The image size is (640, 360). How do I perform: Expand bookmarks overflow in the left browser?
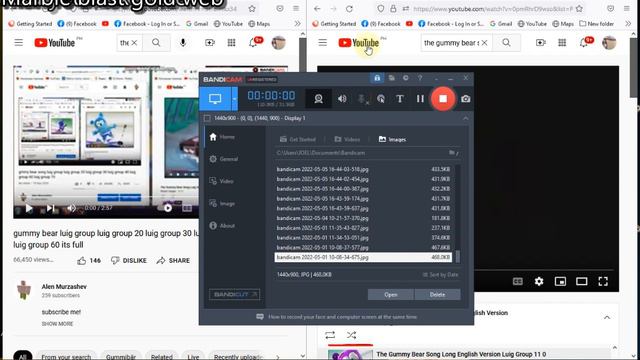297,24
